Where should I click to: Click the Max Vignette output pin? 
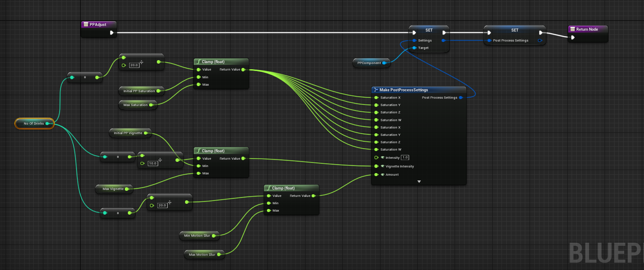click(127, 189)
